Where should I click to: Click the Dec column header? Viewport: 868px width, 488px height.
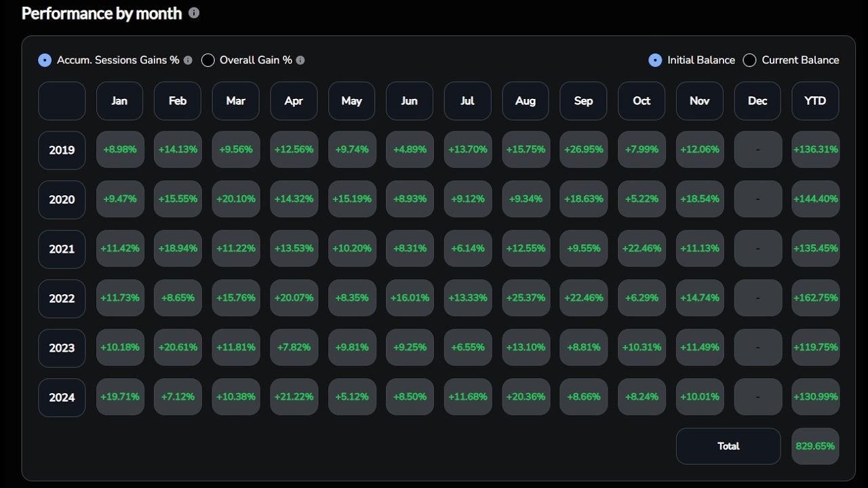click(757, 101)
